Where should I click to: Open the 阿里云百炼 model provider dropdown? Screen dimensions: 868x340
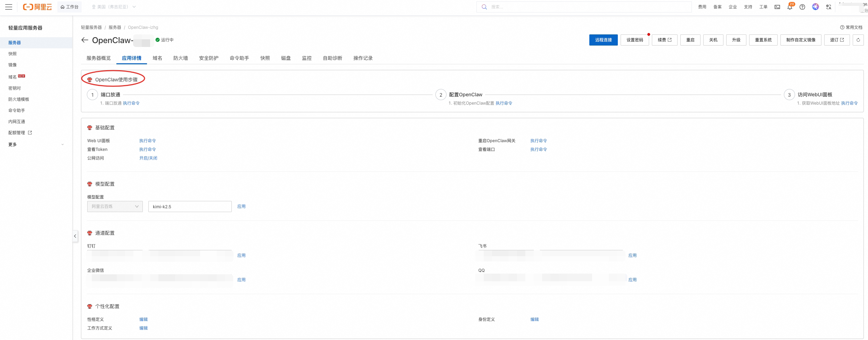[115, 206]
